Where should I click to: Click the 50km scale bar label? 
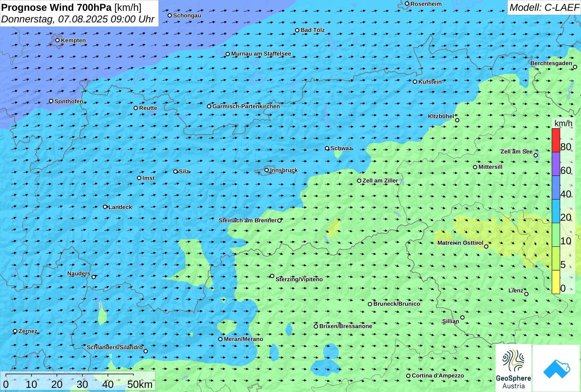pyautogui.click(x=140, y=384)
